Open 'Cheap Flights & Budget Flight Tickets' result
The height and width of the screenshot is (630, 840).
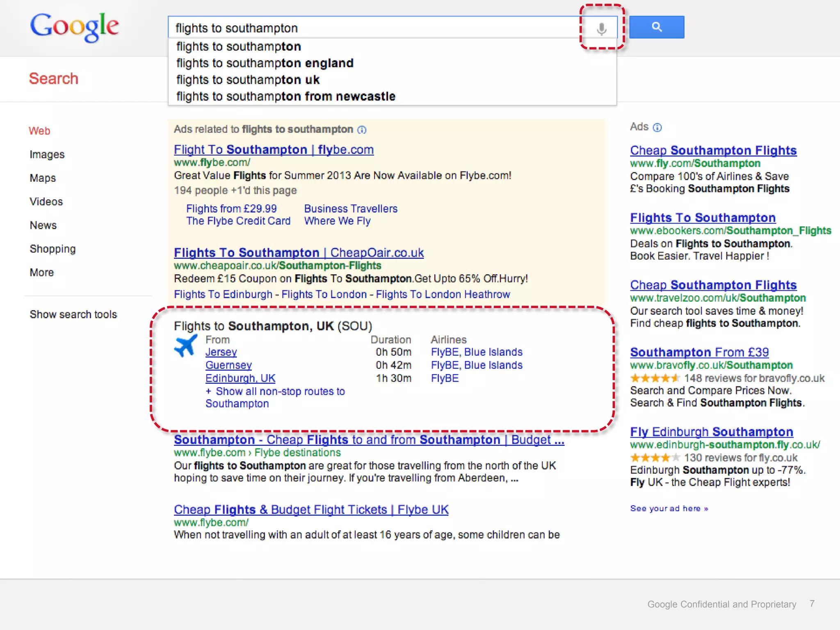pyautogui.click(x=311, y=510)
